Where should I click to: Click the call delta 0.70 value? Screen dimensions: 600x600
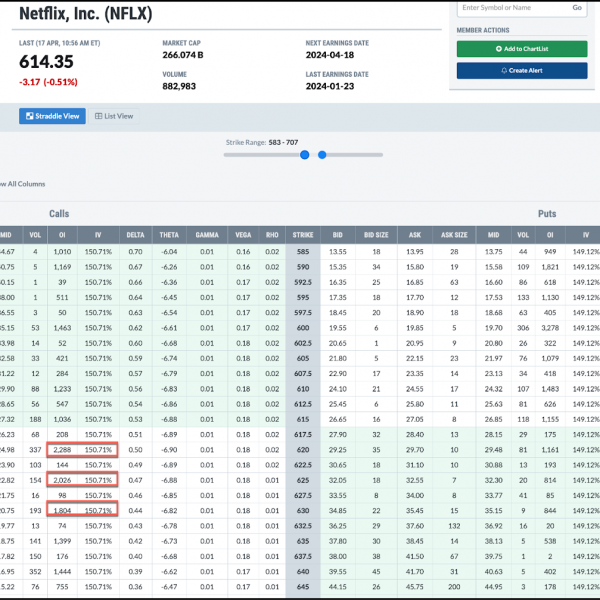(x=135, y=252)
